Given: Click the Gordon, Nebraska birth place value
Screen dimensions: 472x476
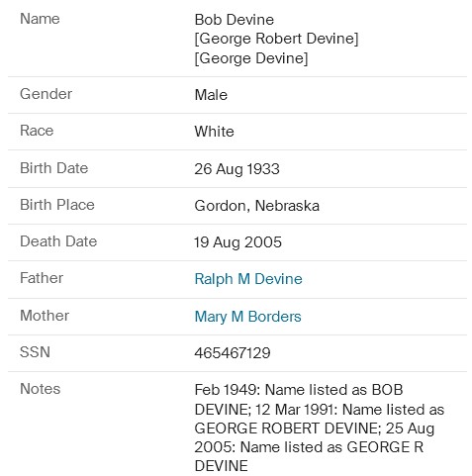Looking at the screenshot, I should coord(257,206).
